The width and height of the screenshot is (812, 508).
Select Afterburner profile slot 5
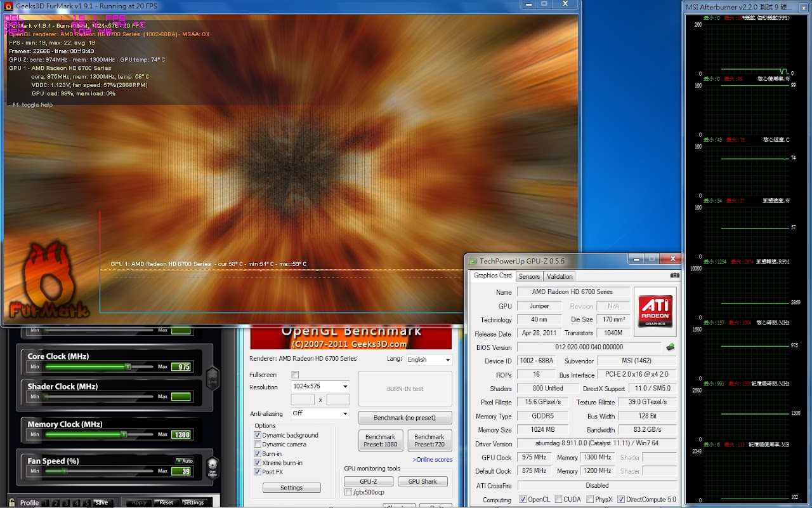tap(86, 503)
